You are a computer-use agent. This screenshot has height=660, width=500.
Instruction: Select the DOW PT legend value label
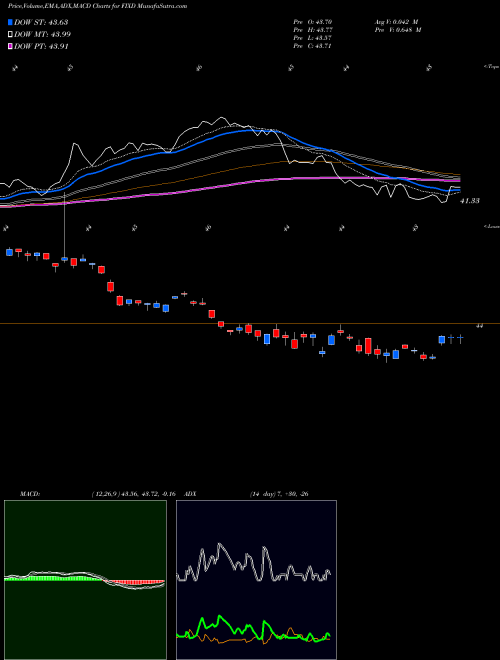point(41,47)
